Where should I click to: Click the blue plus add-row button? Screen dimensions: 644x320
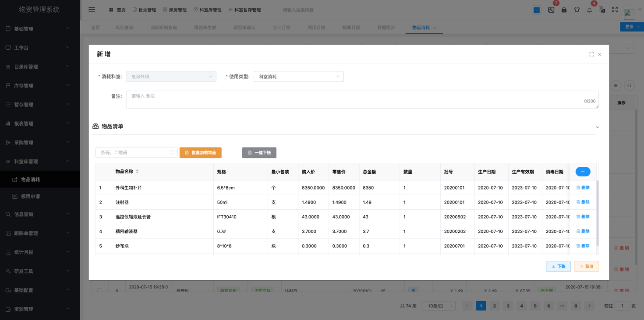tap(583, 172)
